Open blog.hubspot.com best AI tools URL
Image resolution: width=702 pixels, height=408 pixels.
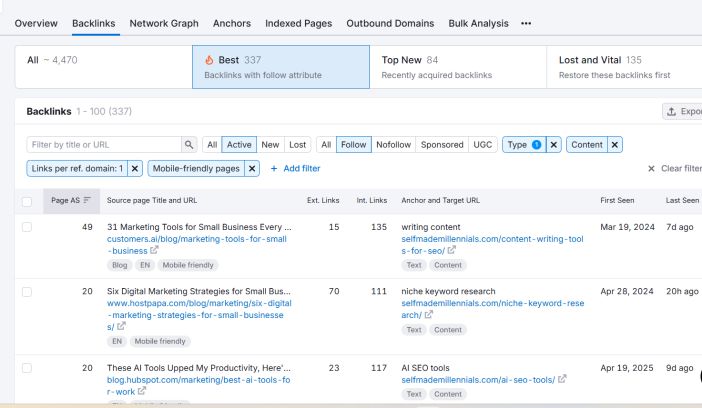point(198,386)
